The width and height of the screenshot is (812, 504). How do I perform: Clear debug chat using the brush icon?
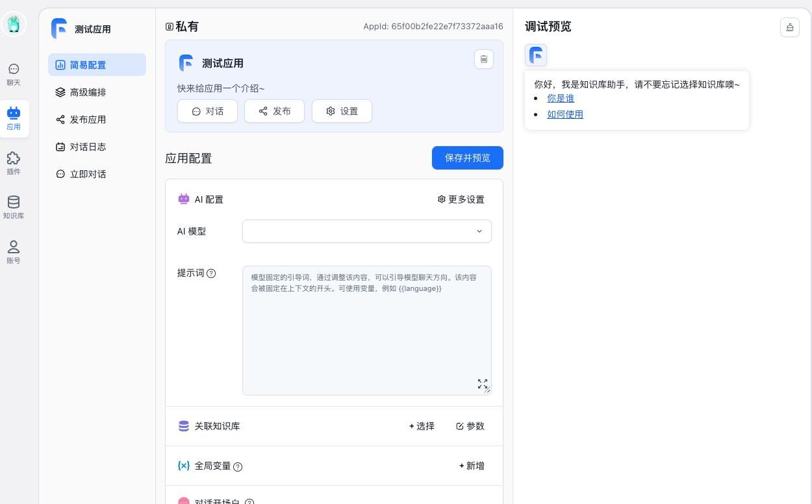pyautogui.click(x=790, y=27)
